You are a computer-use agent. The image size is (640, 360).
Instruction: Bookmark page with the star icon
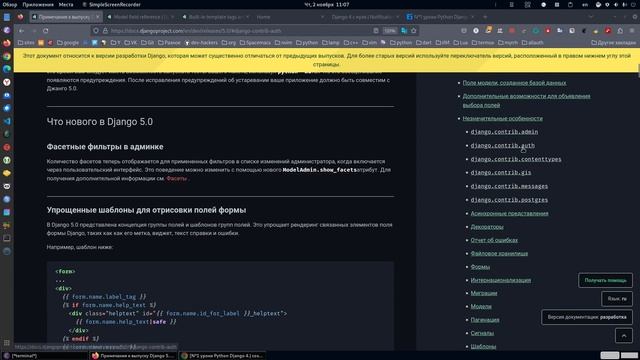(x=413, y=31)
